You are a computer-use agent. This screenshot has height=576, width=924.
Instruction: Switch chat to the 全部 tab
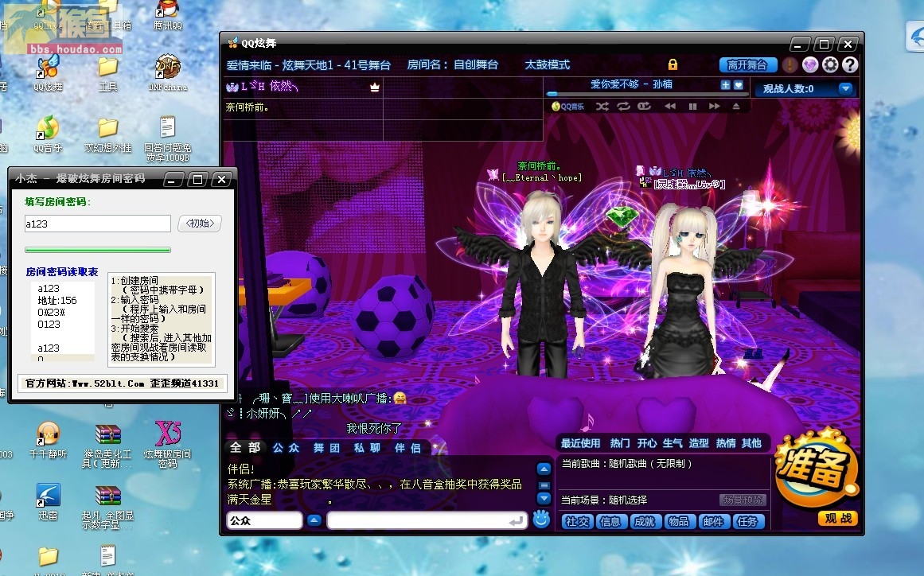[x=244, y=448]
